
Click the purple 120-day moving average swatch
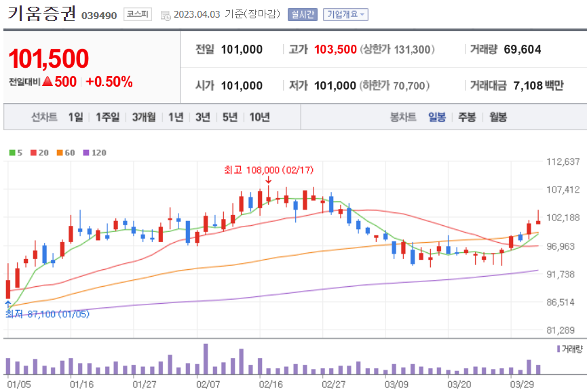point(86,153)
